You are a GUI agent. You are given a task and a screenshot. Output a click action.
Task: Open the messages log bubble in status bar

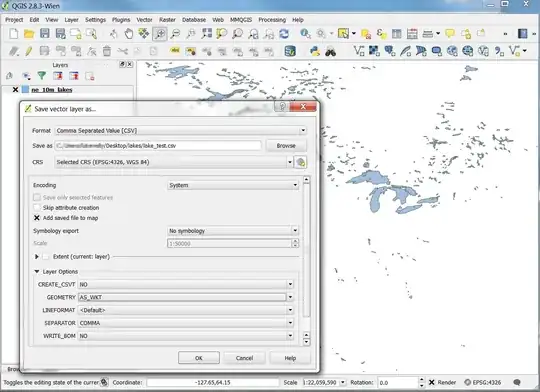[517, 382]
